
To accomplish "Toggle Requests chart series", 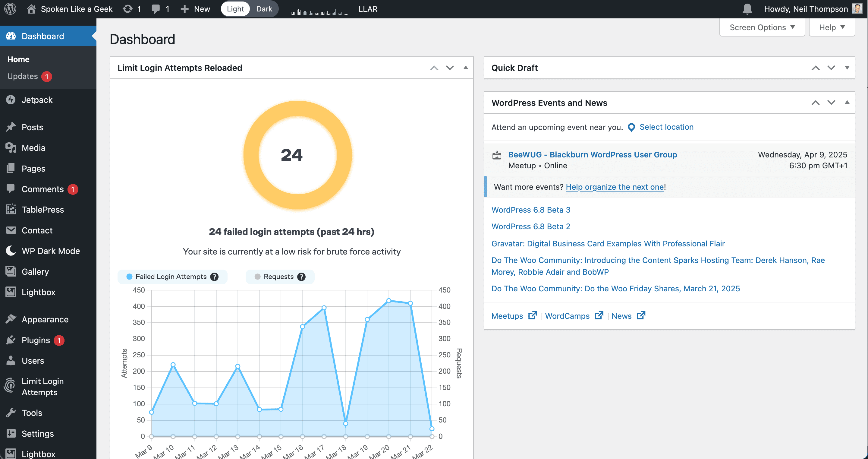I will coord(280,277).
